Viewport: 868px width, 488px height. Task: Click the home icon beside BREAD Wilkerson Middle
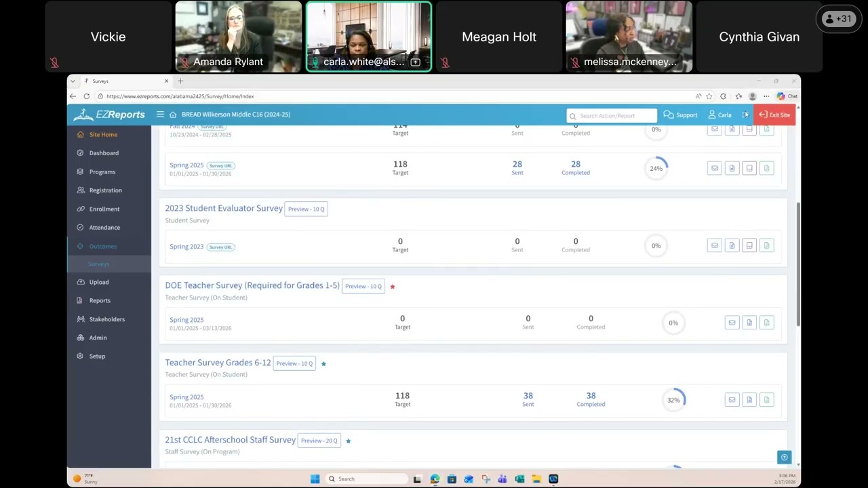(173, 115)
